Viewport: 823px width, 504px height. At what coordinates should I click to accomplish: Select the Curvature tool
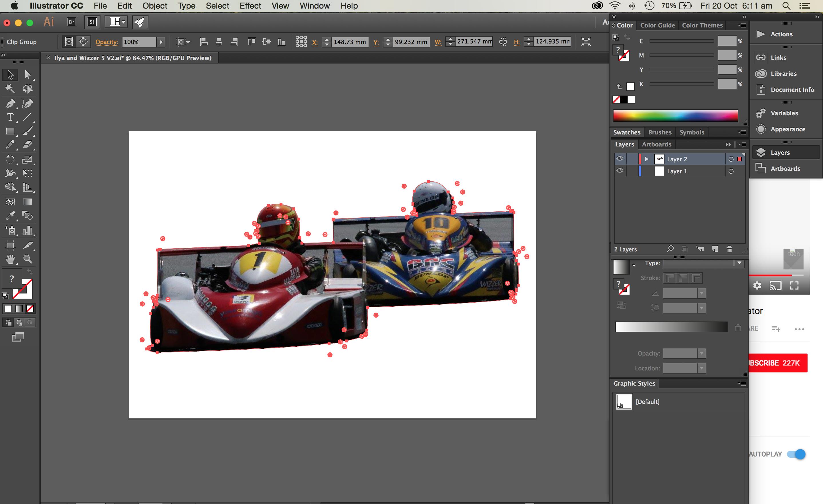[27, 104]
